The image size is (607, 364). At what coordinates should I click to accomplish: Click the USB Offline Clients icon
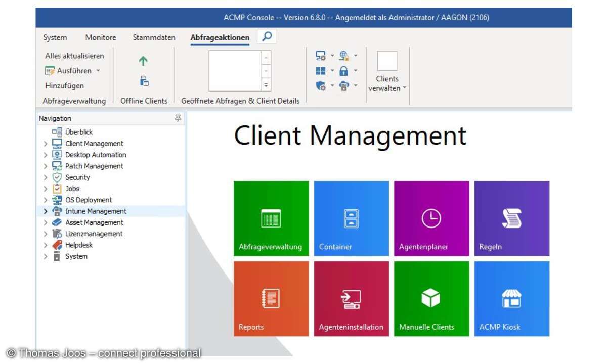[x=143, y=81]
